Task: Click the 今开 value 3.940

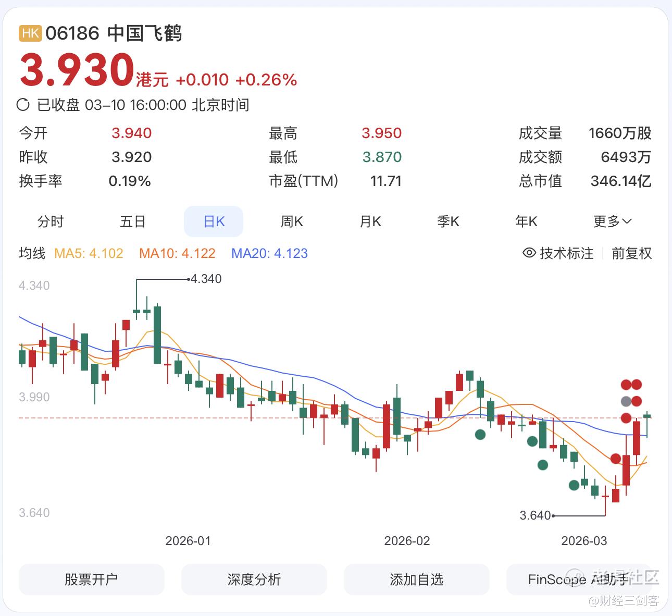Action: [132, 133]
